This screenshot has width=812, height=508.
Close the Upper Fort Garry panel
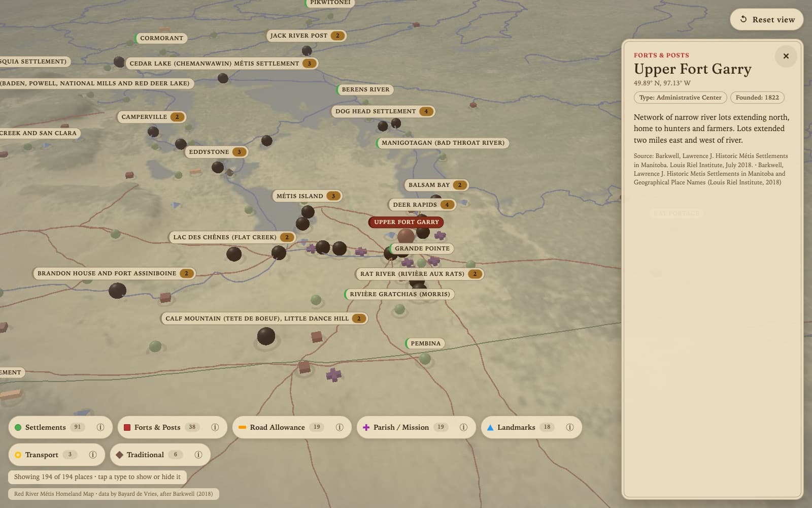pos(786,56)
